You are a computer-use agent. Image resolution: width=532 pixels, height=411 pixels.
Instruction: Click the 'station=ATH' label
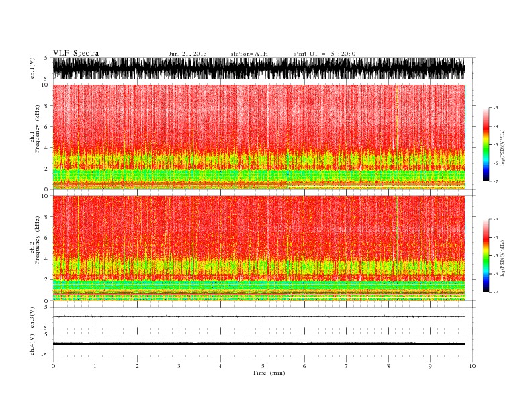tap(249, 54)
